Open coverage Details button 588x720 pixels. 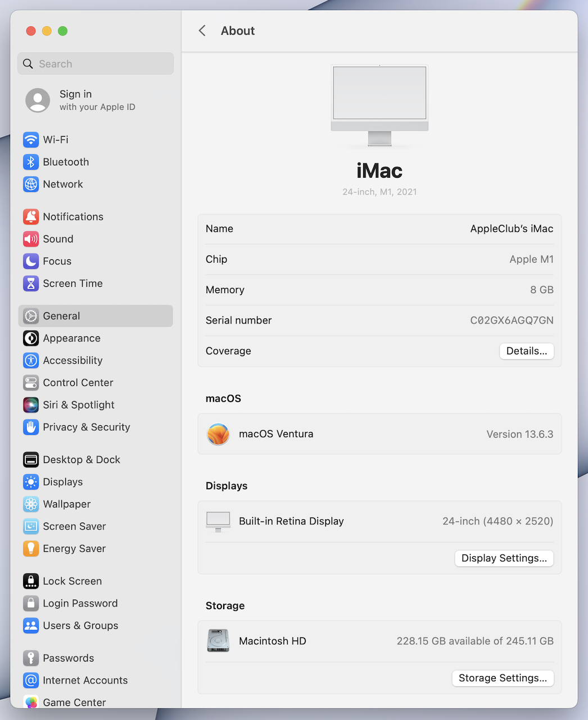pos(527,351)
